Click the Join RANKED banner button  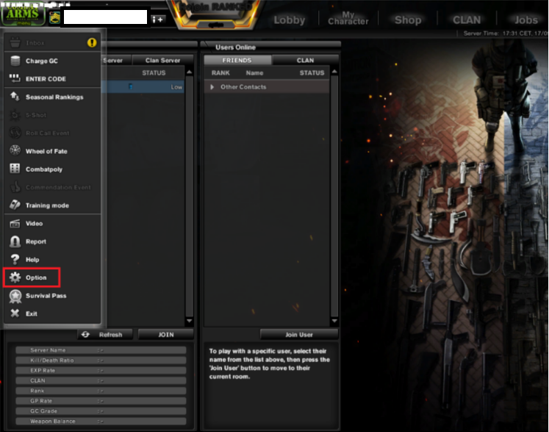(x=215, y=14)
